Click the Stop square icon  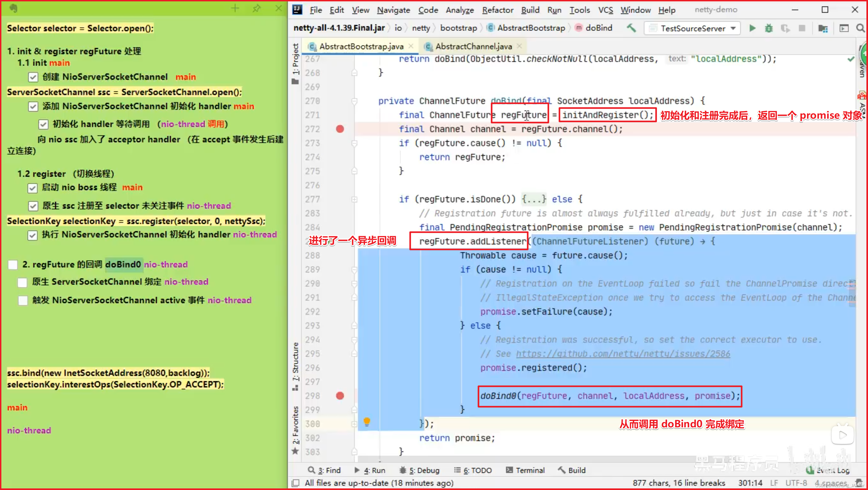tap(802, 28)
